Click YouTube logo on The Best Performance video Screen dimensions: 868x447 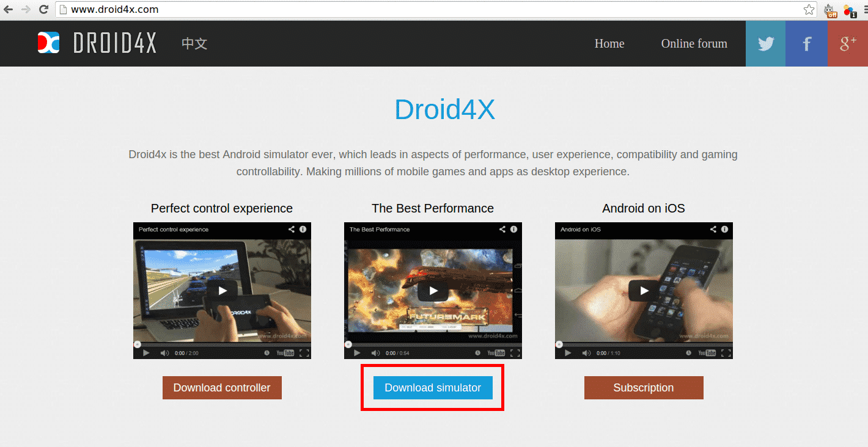[x=496, y=353]
